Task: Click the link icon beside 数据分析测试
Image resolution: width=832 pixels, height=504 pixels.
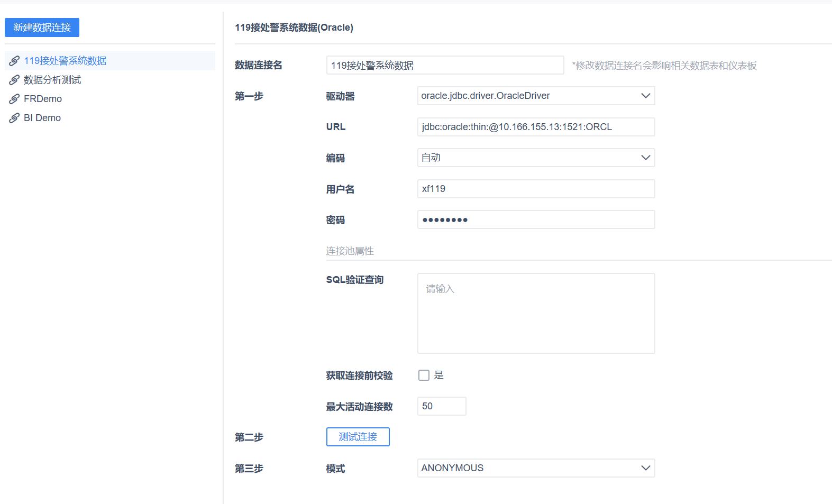Action: click(x=14, y=80)
